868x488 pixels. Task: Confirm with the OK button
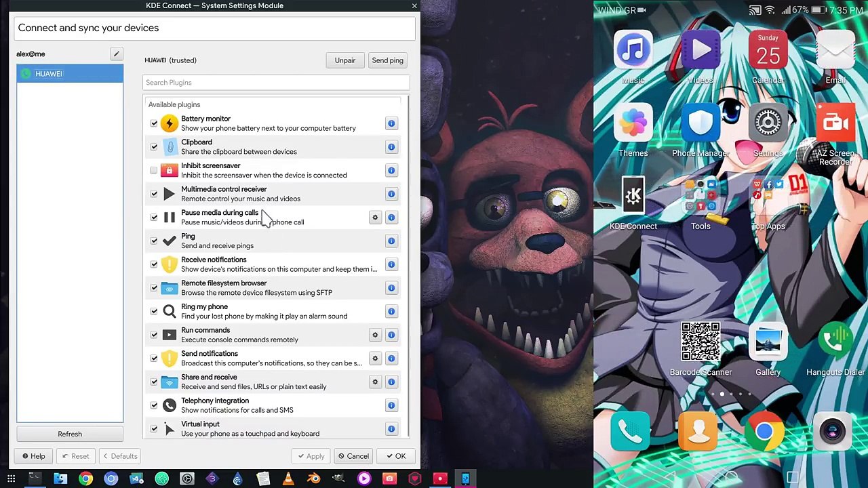395,456
